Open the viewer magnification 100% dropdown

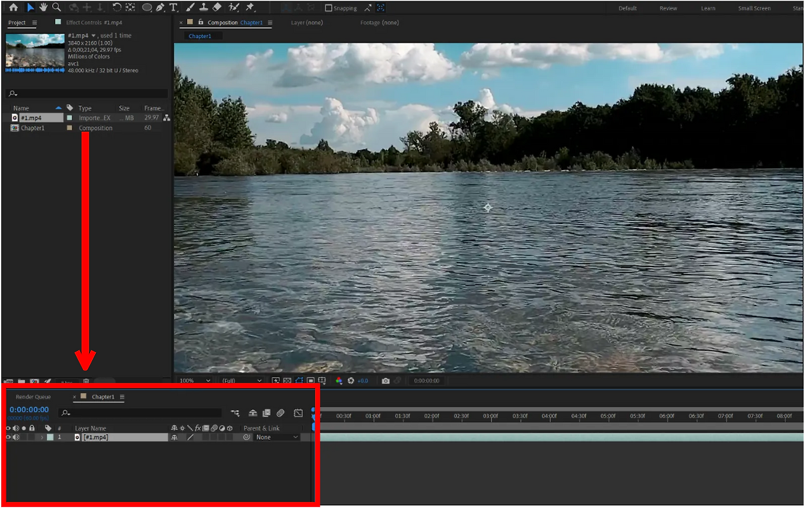coord(195,381)
